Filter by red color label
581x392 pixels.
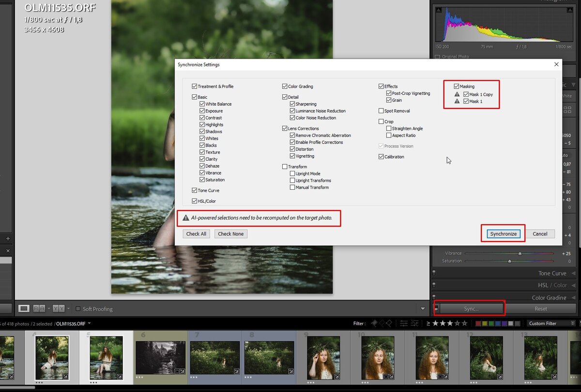tap(479, 323)
